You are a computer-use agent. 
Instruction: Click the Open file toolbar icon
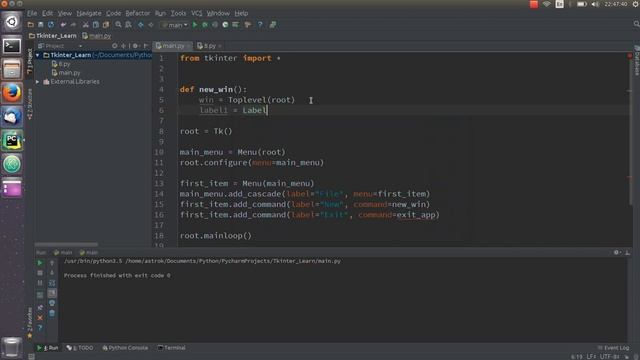pyautogui.click(x=31, y=25)
